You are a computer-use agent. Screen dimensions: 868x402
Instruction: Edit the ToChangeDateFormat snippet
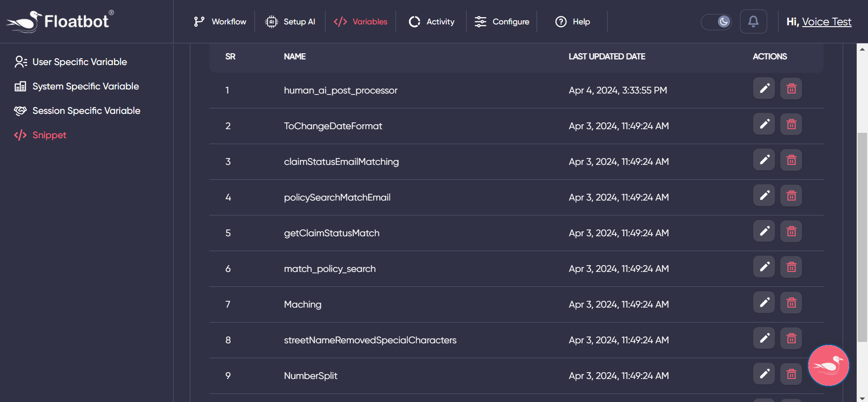[x=764, y=124]
